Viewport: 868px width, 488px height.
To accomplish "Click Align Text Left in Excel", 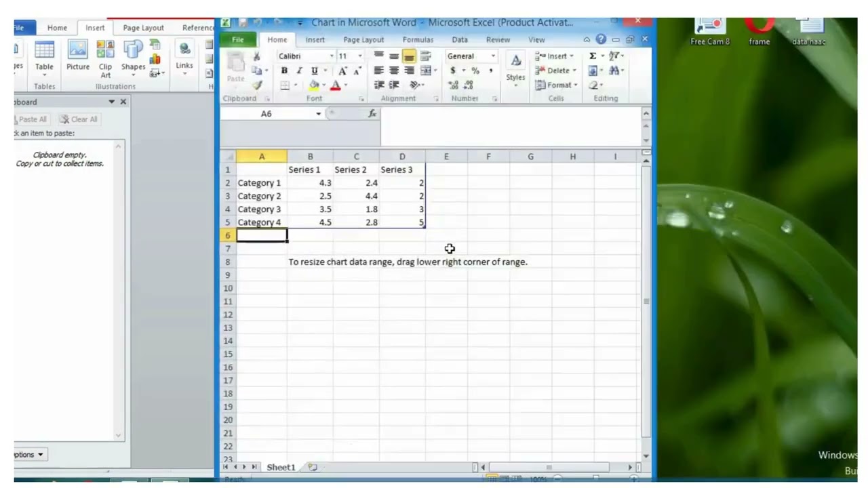I will click(378, 70).
